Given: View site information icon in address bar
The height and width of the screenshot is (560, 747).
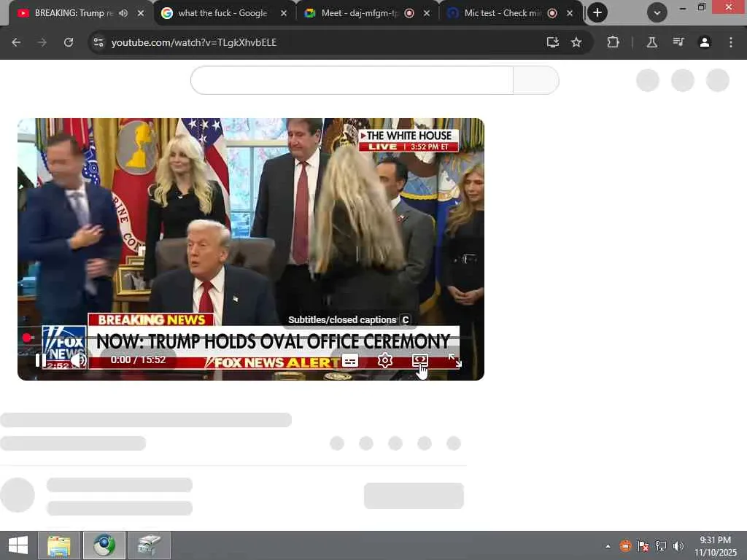Looking at the screenshot, I should pos(98,42).
